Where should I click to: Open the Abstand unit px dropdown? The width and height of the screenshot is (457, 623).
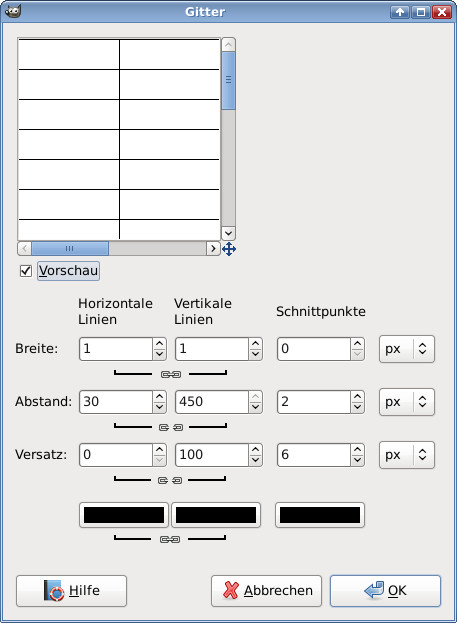pyautogui.click(x=407, y=402)
